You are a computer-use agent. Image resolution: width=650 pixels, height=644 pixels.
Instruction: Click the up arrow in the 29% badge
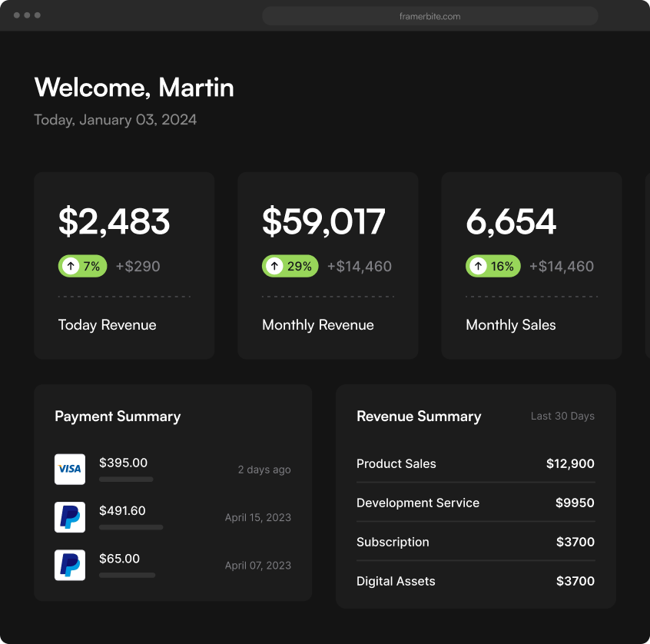coord(274,266)
